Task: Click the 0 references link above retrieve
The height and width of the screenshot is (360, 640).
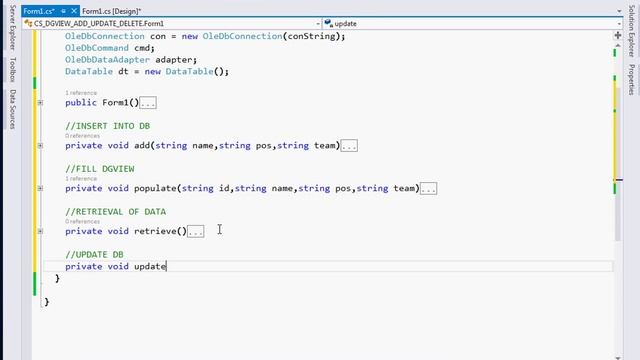Action: click(x=82, y=221)
